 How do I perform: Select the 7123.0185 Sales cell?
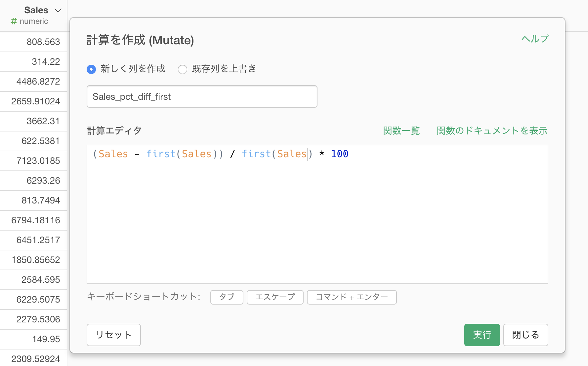coord(33,161)
